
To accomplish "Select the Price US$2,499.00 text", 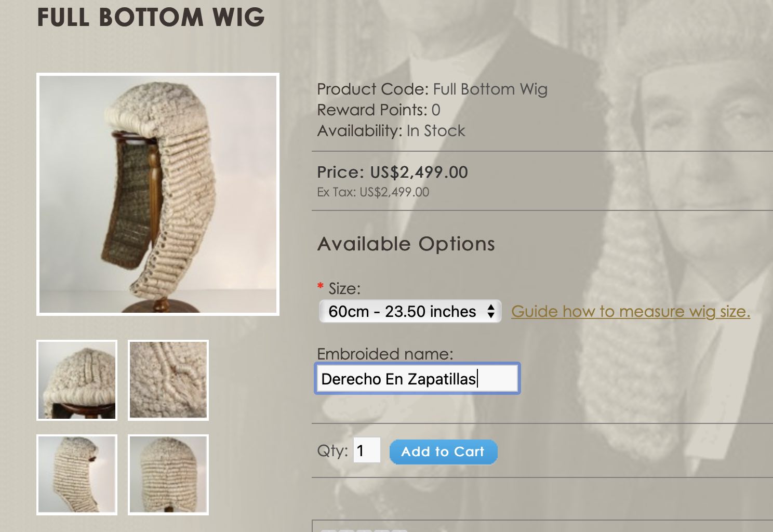I will point(392,172).
